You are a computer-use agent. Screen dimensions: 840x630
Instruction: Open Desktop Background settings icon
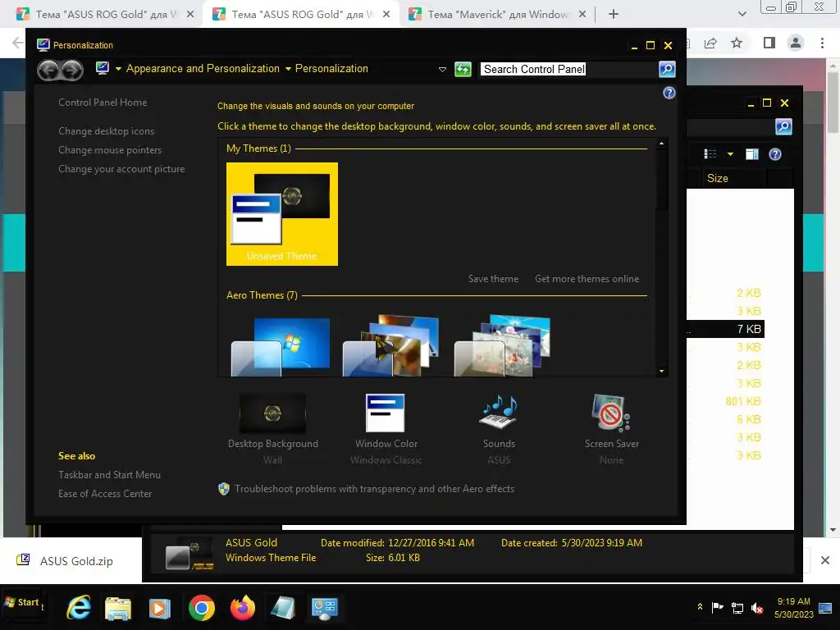tap(272, 413)
